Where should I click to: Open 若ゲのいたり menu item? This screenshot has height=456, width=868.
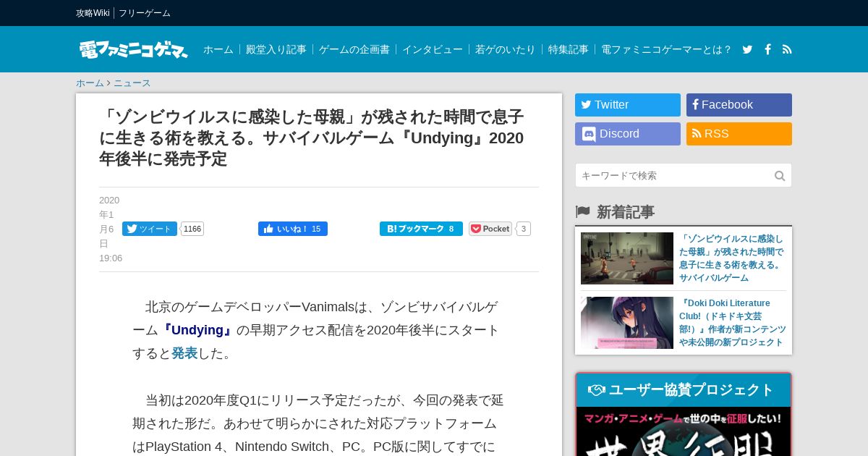(x=506, y=49)
